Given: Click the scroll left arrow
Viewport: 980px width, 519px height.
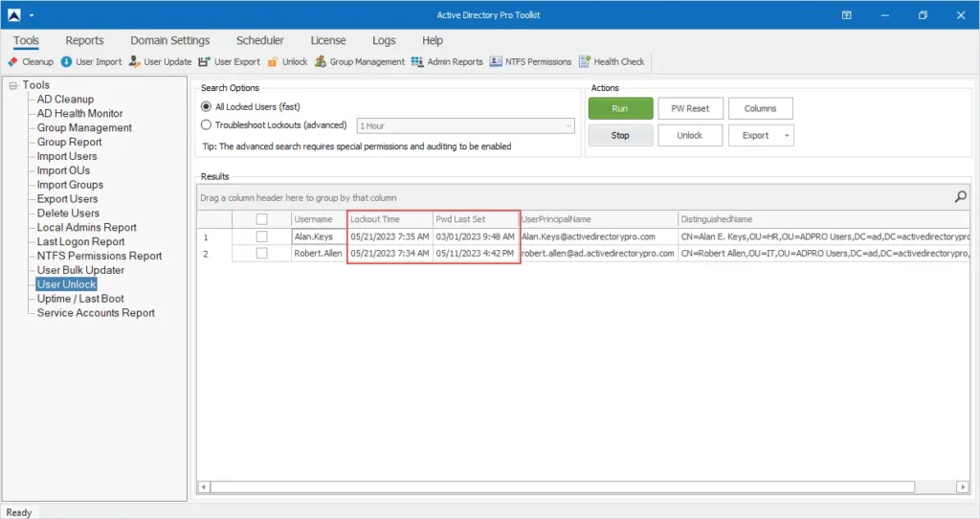Looking at the screenshot, I should coord(204,486).
